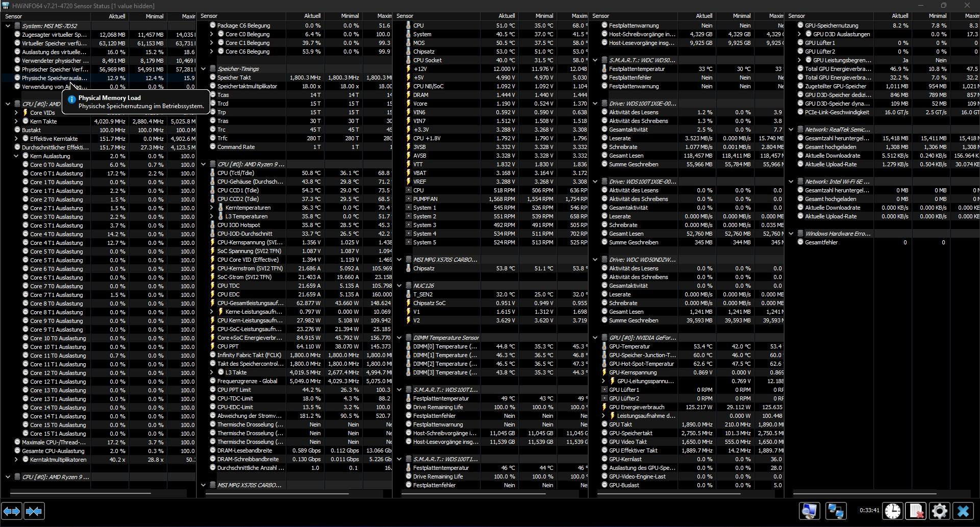The image size is (980, 527).
Task: Click the thermometer icon beside MOS
Action: pyautogui.click(x=409, y=43)
